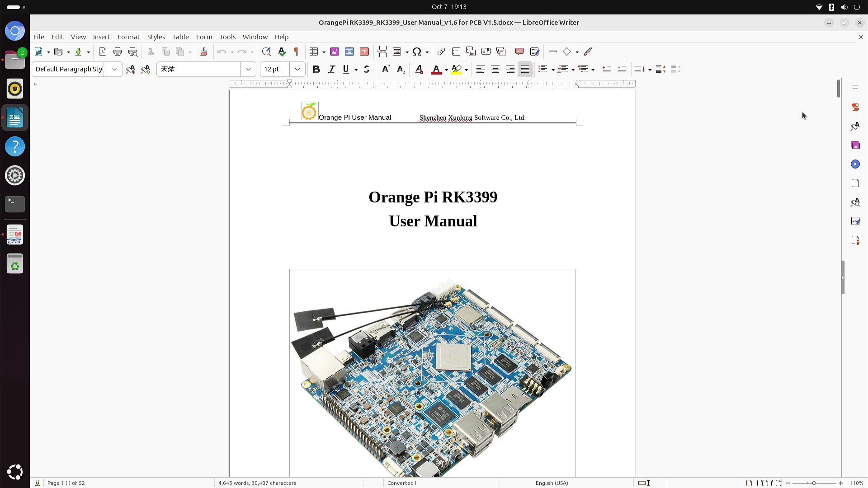Insert a page break icon

click(382, 52)
